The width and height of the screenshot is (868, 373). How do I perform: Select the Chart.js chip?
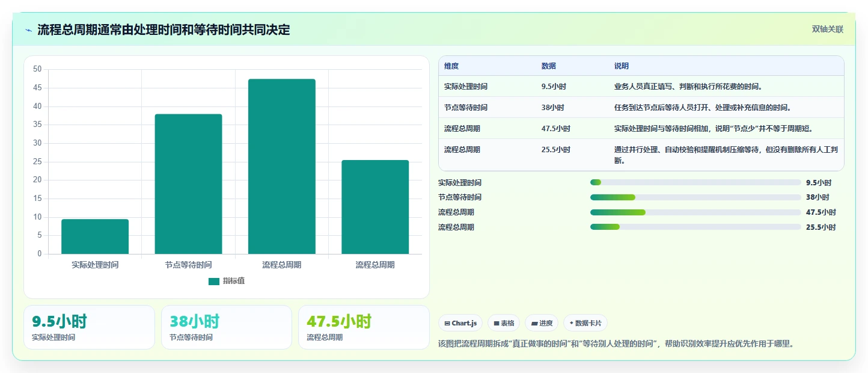pyautogui.click(x=460, y=323)
